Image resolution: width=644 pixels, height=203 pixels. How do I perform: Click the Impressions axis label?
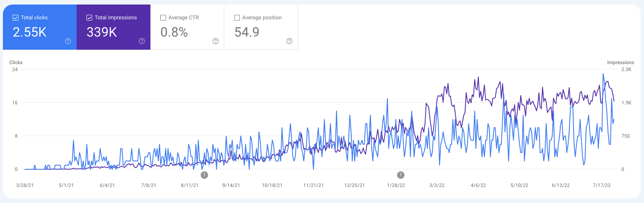coord(620,62)
